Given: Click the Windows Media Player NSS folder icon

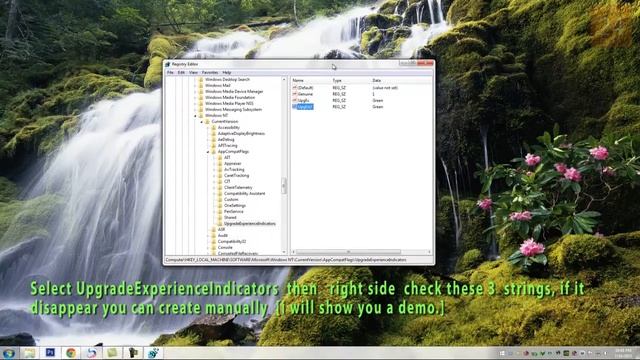Looking at the screenshot, I should [200, 104].
